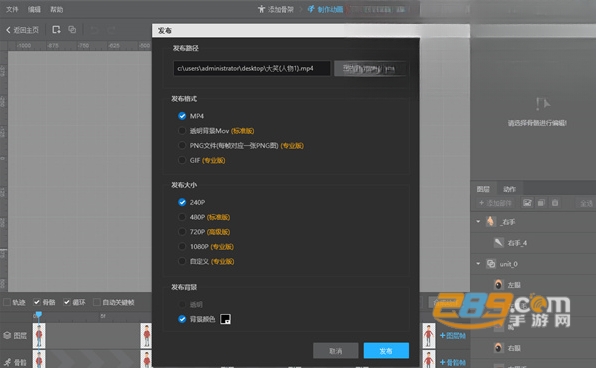This screenshot has height=368, width=596.
Task: Select PNG文件 sequence format option
Action: [182, 146]
